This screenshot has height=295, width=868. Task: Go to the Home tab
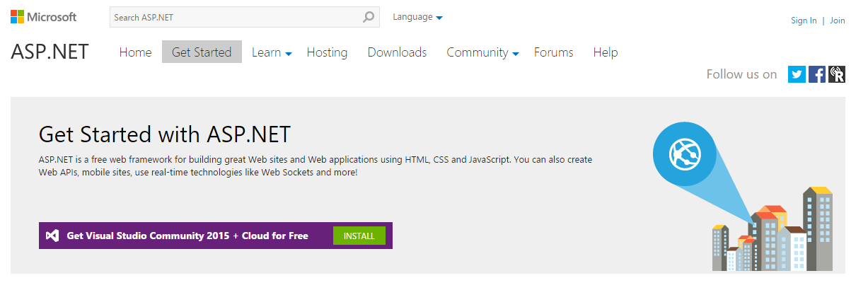tap(135, 52)
